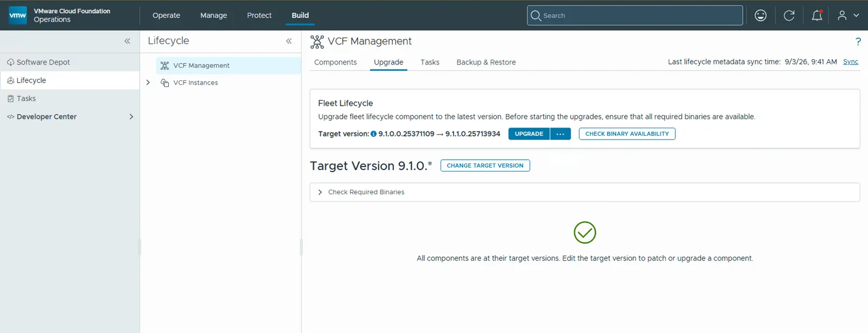Collapse the Lifecycle panel
This screenshot has width=868, height=333.
click(x=289, y=41)
